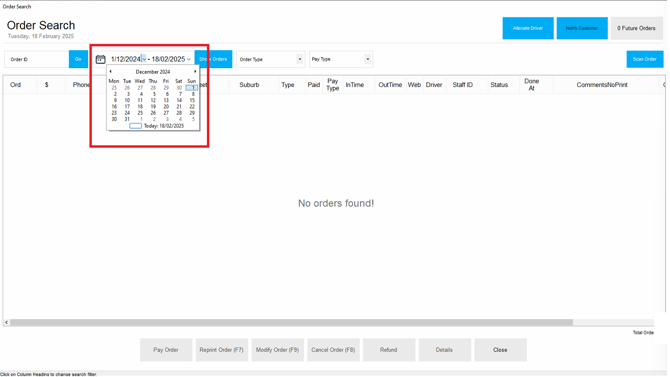Select December 31 in the calendar

tap(127, 119)
